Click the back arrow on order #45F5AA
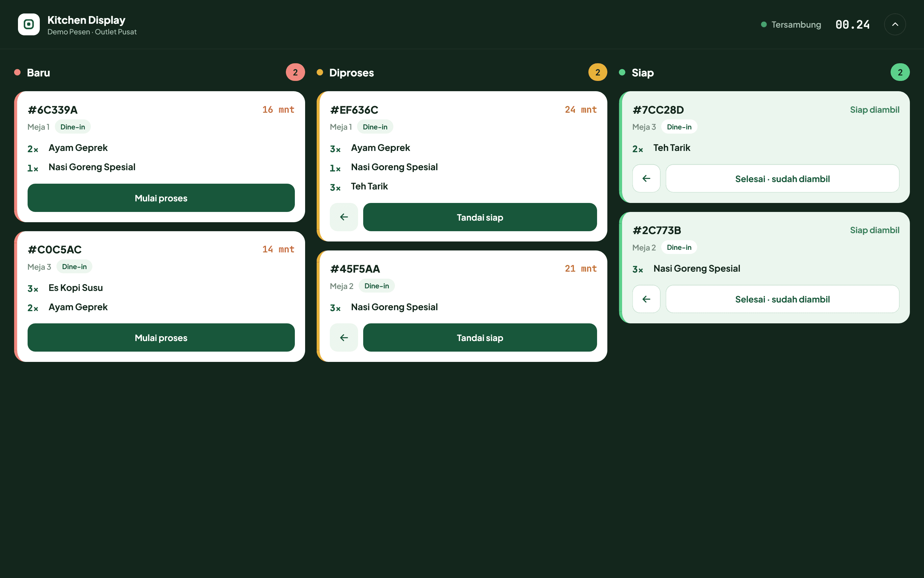This screenshot has width=924, height=578. [x=344, y=337]
